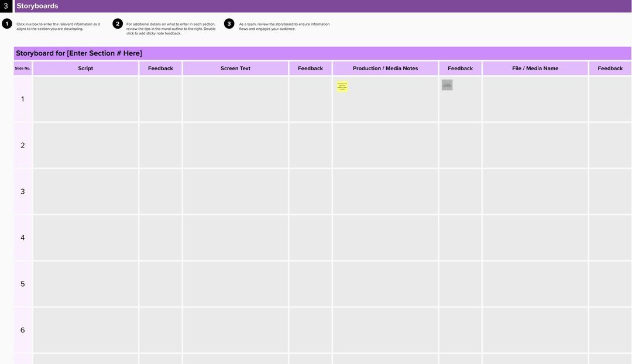Click the section number 3 badge

[x=5, y=5]
